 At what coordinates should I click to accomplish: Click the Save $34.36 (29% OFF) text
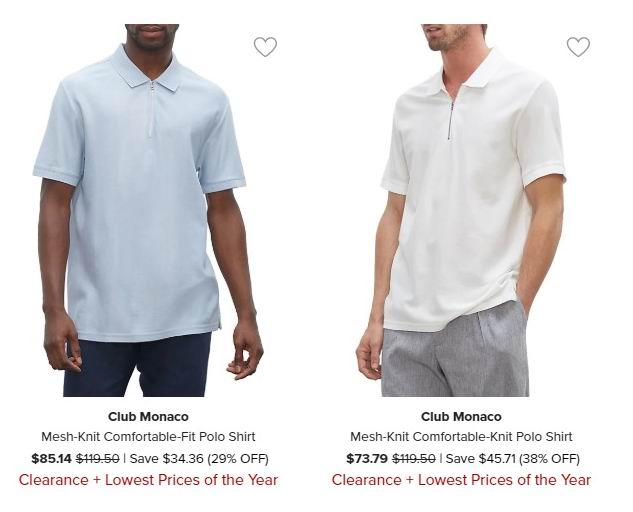[199, 459]
